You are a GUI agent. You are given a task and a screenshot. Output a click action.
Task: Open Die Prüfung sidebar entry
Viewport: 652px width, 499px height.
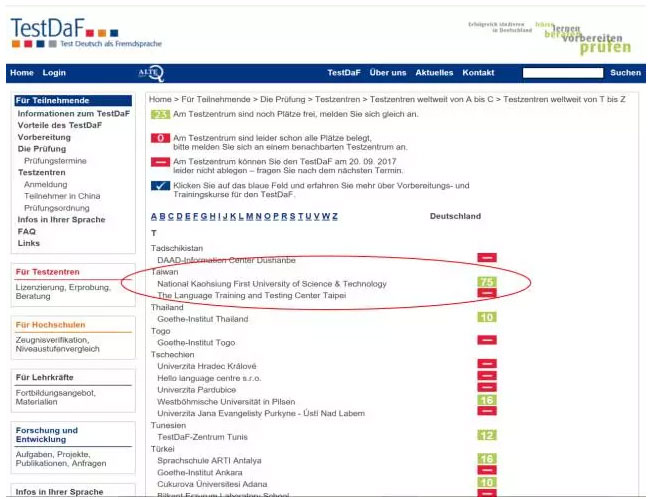(42, 149)
